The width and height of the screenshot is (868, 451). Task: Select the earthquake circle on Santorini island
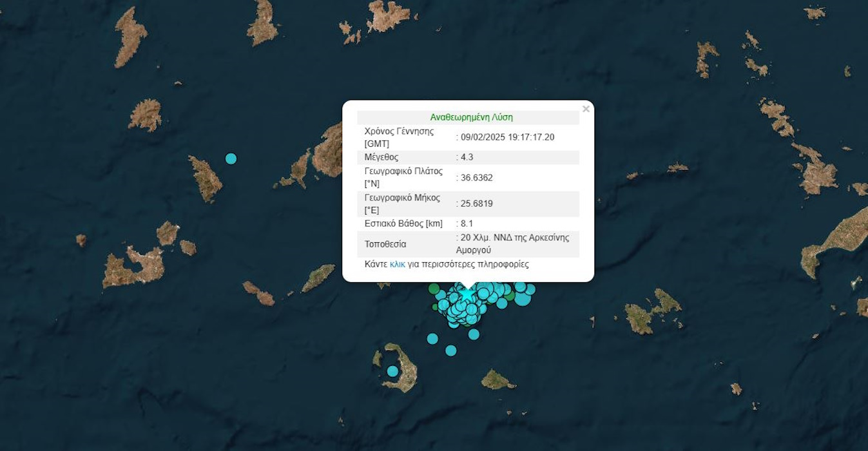point(392,371)
